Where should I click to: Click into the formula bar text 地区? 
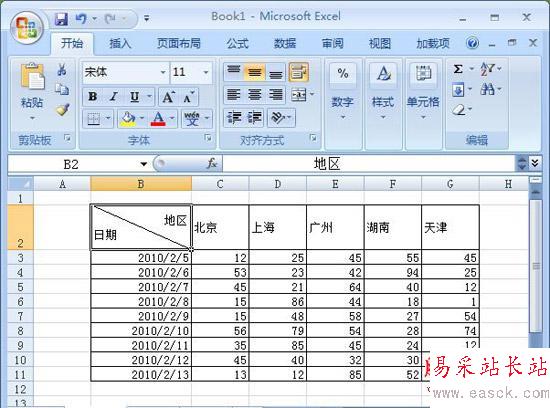[327, 164]
